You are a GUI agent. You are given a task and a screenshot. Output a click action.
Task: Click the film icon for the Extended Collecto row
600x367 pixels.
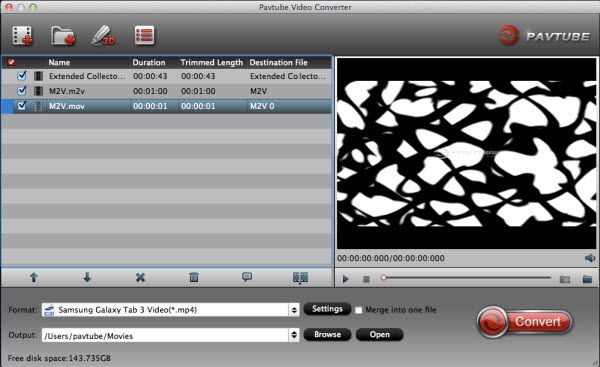(x=38, y=76)
